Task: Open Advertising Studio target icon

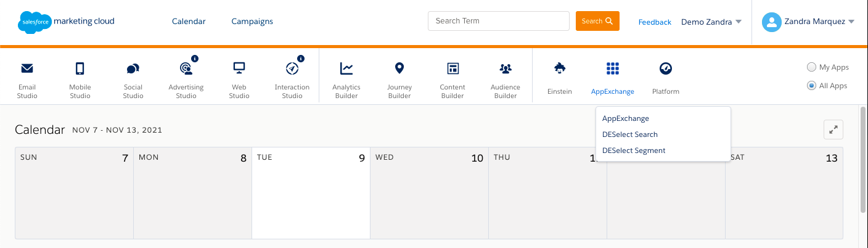Action: tap(186, 68)
